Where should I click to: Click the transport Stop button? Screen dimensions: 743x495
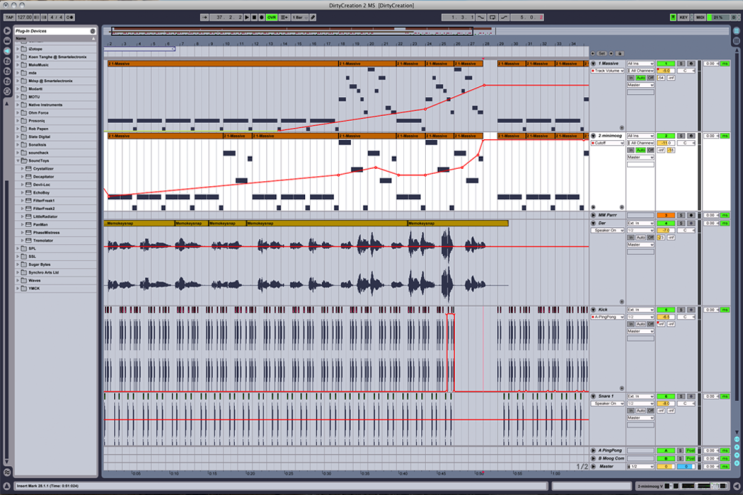[x=254, y=18]
